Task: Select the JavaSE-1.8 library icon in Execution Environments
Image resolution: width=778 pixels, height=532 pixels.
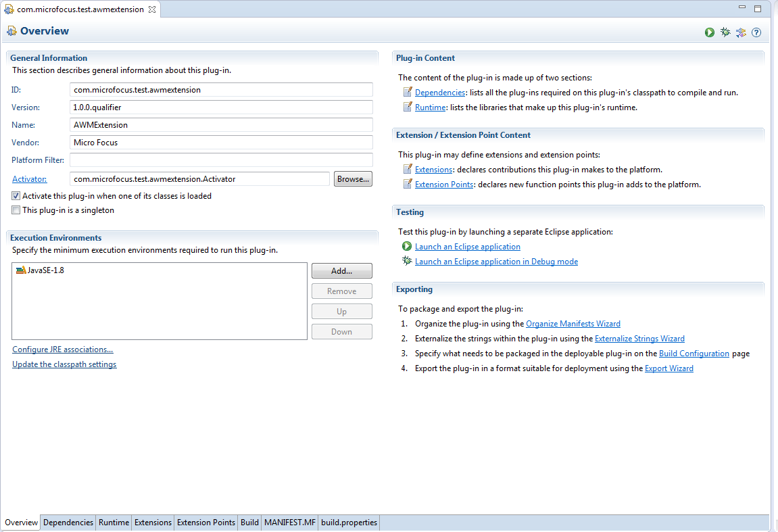Action: tap(21, 270)
